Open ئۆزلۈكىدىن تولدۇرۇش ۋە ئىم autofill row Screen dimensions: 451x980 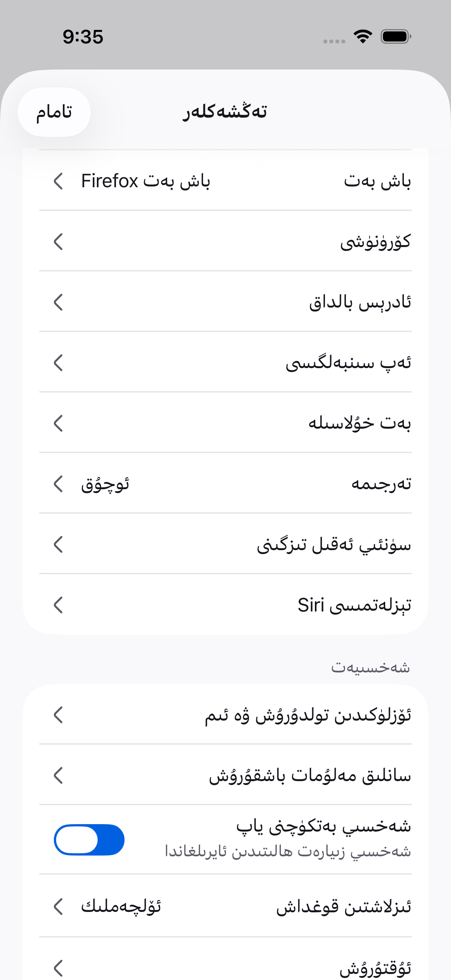click(225, 715)
